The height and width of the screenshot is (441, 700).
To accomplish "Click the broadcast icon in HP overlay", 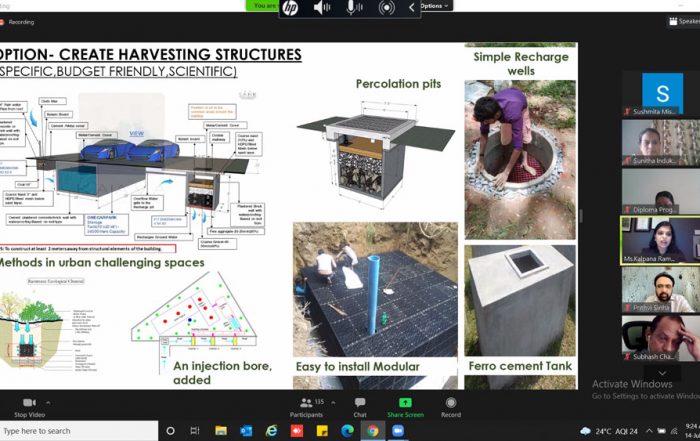I will pyautogui.click(x=387, y=8).
